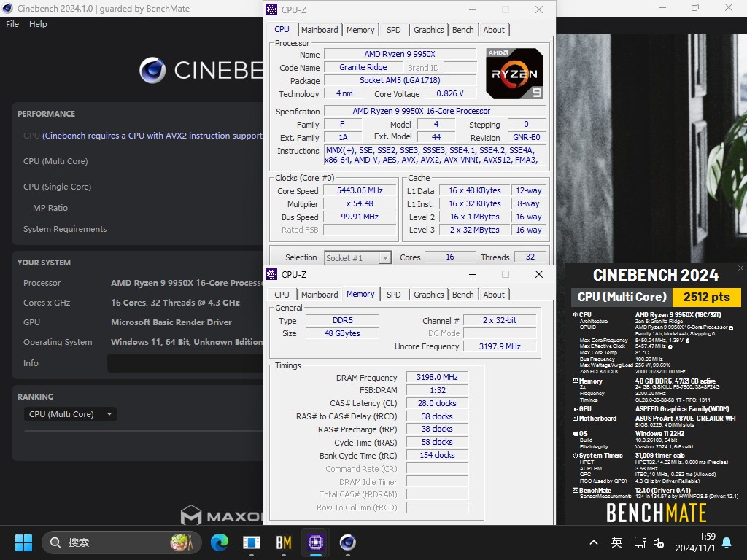Click the CPU-Z icon in the lower title bar

pyautogui.click(x=271, y=274)
